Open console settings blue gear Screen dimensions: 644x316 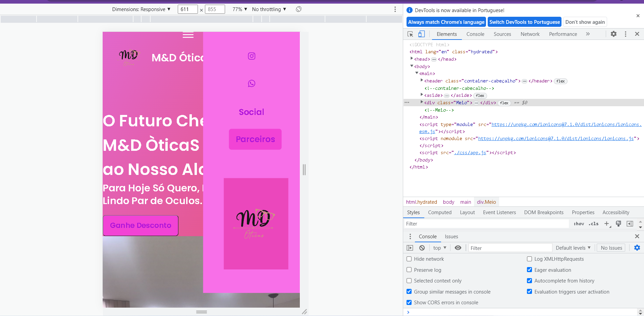tap(637, 248)
